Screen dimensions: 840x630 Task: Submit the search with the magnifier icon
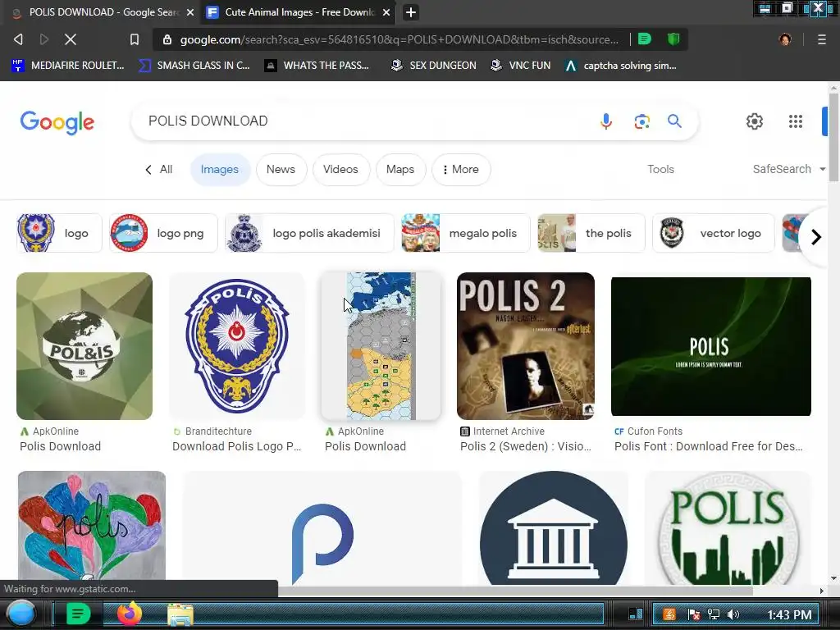pyautogui.click(x=674, y=121)
